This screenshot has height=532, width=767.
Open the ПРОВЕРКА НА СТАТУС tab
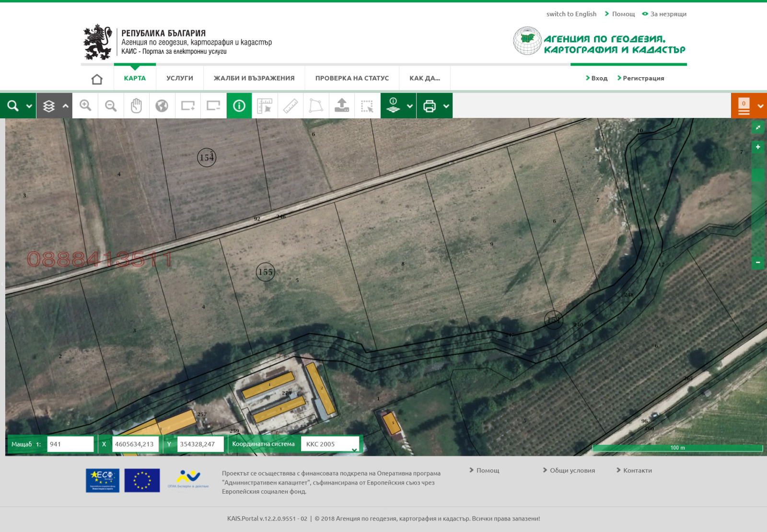[x=352, y=78]
